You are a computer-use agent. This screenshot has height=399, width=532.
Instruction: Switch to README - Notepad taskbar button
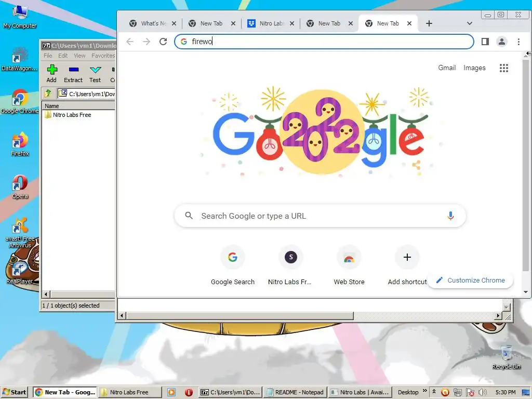[x=296, y=392]
